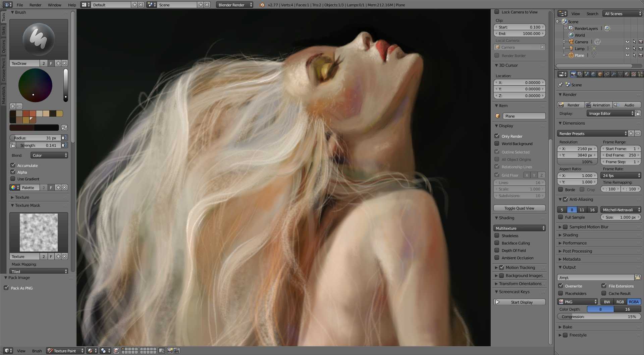This screenshot has height=355, width=644.
Task: Click the Camera object icon in outliner
Action: tap(571, 42)
